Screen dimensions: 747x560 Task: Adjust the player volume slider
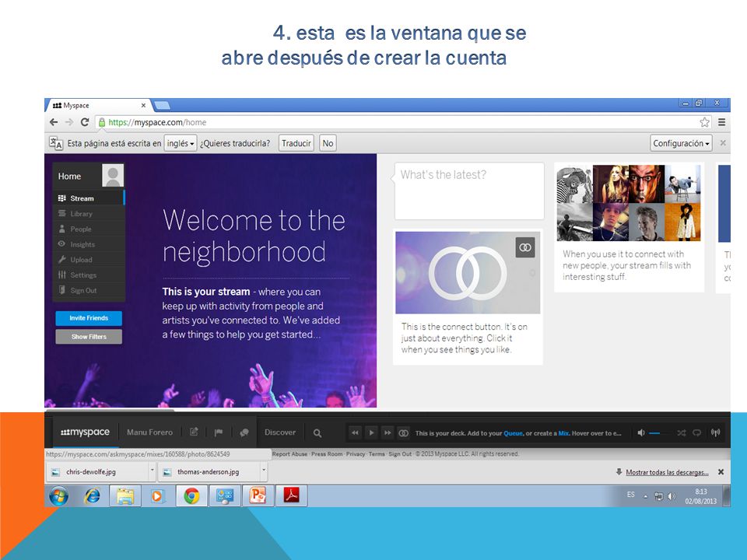(655, 433)
